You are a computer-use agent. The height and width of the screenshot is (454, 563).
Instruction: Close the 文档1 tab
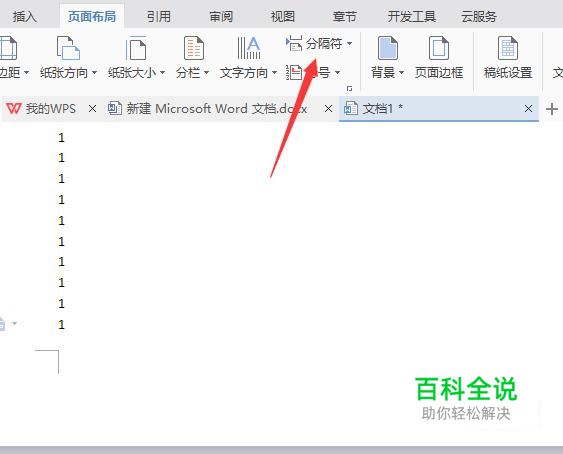click(x=528, y=108)
